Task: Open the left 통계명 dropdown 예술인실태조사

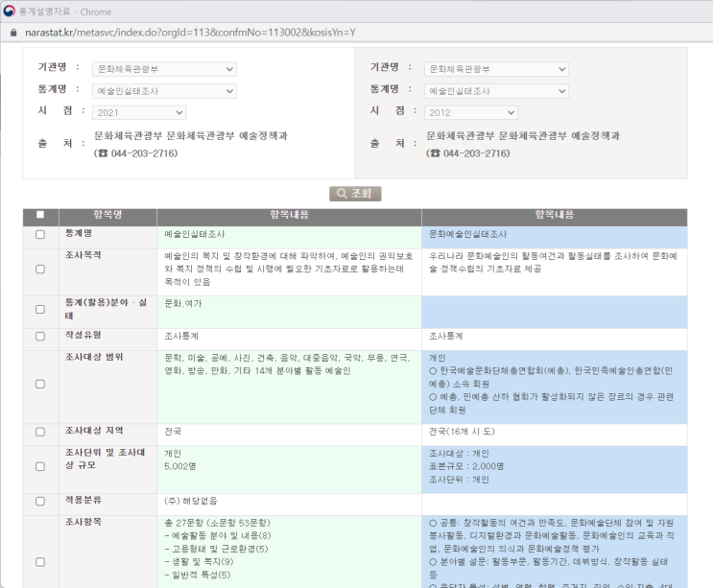Action: click(165, 91)
